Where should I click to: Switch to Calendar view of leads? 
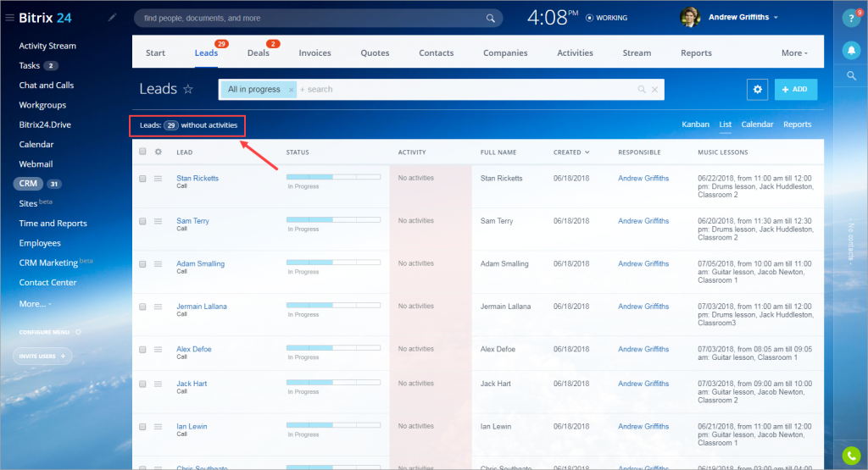tap(757, 124)
